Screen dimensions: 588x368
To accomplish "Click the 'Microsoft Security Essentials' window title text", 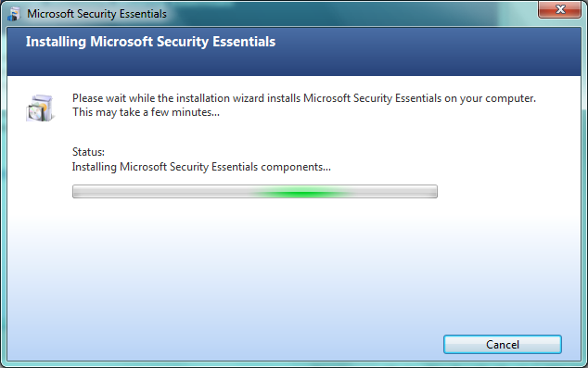I will pyautogui.click(x=96, y=14).
